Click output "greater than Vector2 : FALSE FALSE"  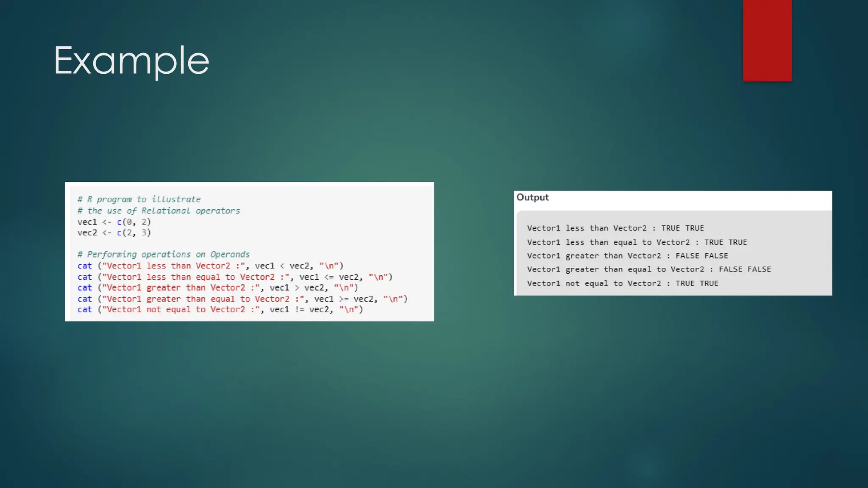click(x=627, y=256)
